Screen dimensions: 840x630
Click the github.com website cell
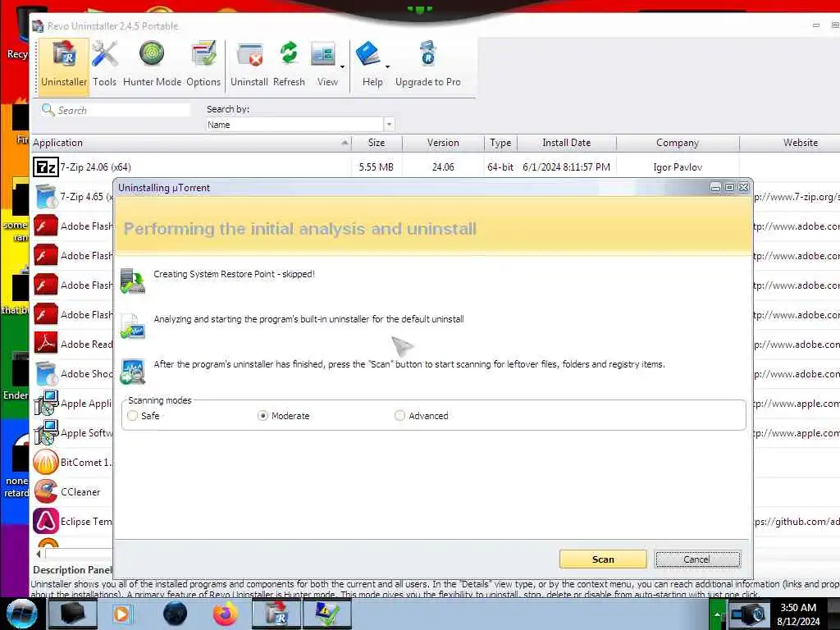coord(797,521)
